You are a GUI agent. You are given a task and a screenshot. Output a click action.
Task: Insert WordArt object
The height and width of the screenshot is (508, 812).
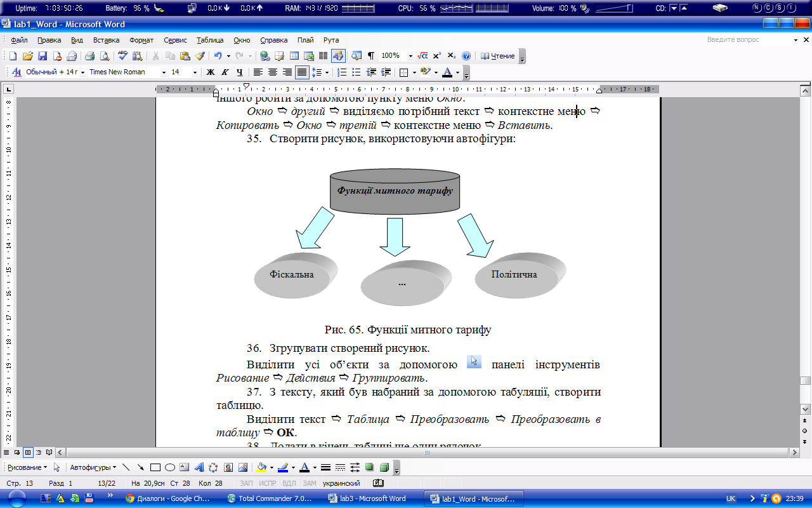click(199, 467)
